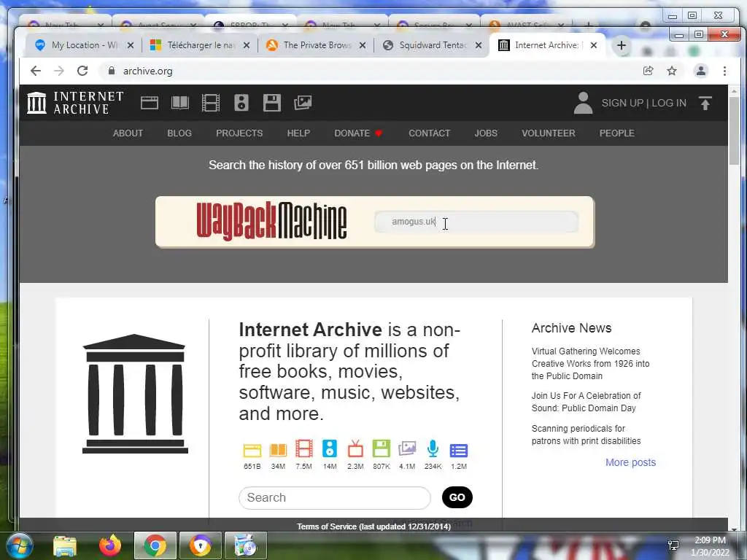Open the VOLUNTEER menu item
This screenshot has height=560, width=747.
tap(549, 133)
